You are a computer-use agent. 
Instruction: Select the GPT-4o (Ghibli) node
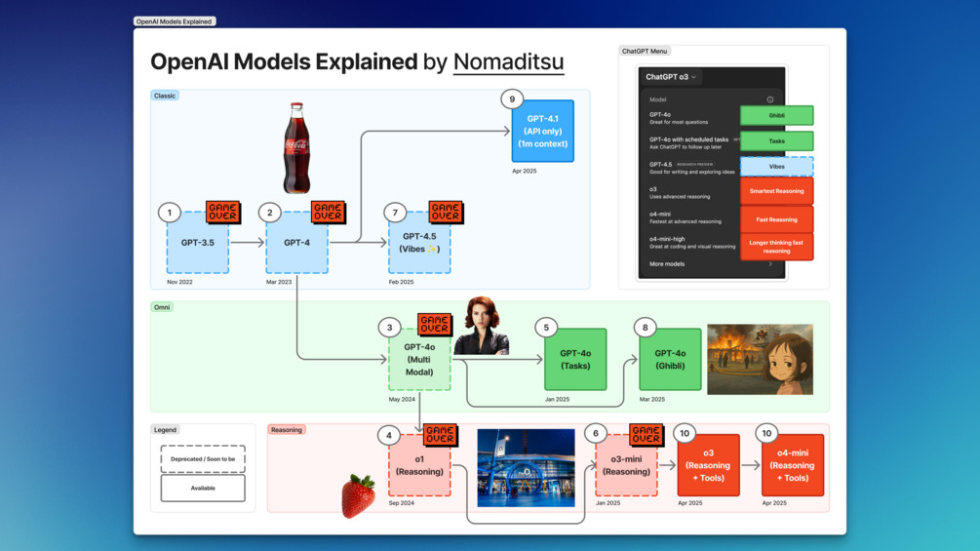click(x=670, y=359)
